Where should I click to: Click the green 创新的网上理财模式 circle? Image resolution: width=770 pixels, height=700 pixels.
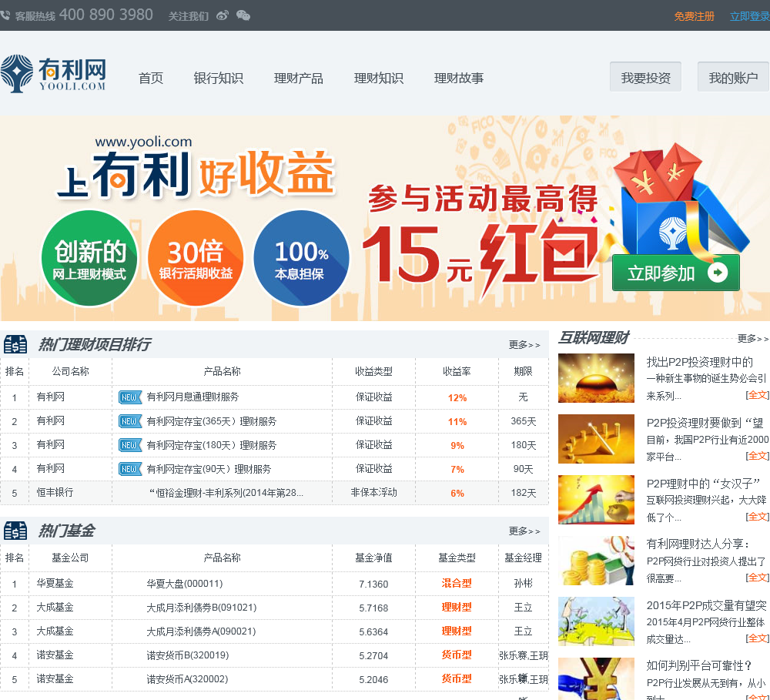coord(89,258)
